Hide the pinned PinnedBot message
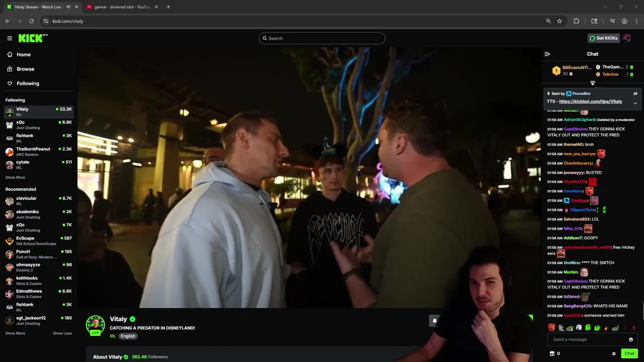 (635, 94)
